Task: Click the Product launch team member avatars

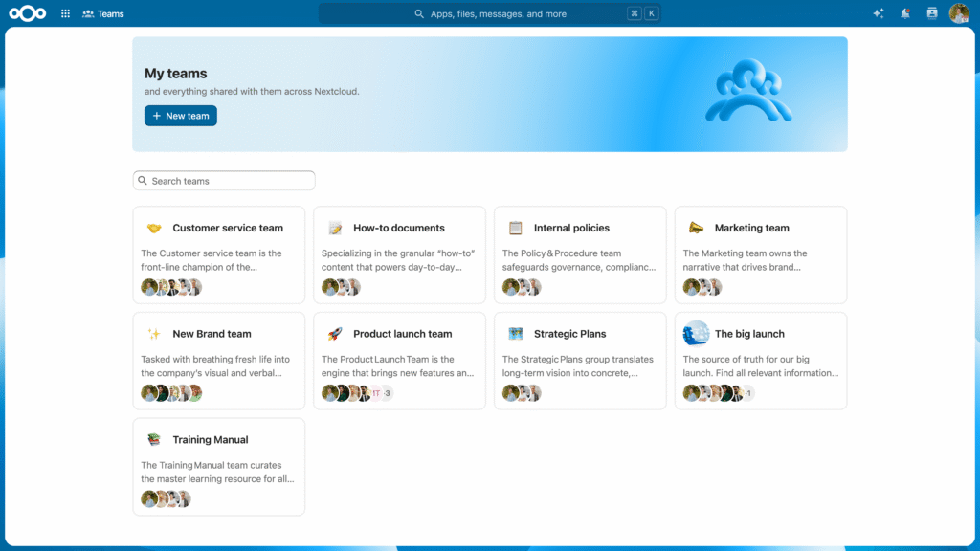Action: 358,393
